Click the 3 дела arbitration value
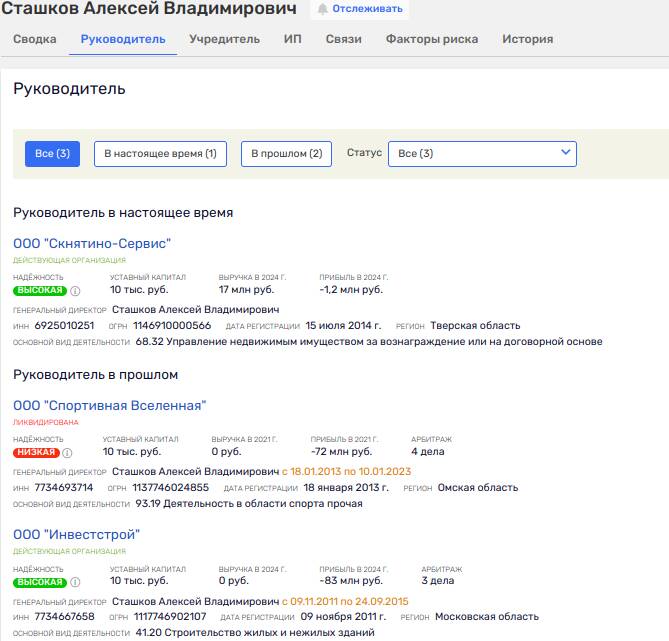The image size is (669, 641). click(x=438, y=580)
